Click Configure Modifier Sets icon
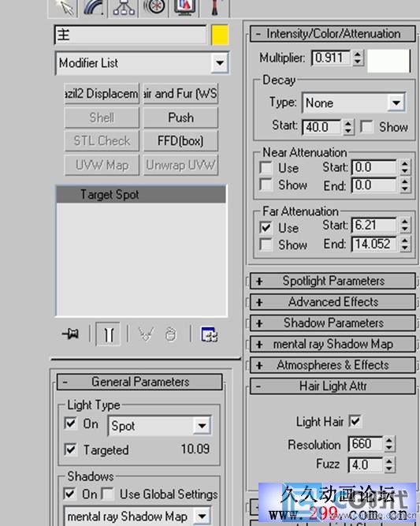 (x=210, y=334)
